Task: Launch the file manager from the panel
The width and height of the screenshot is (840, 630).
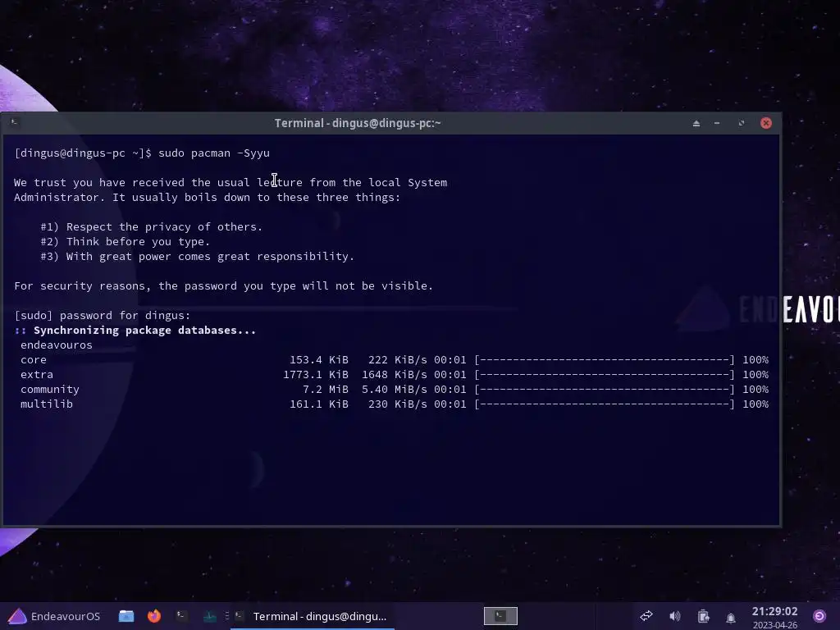Action: point(126,616)
